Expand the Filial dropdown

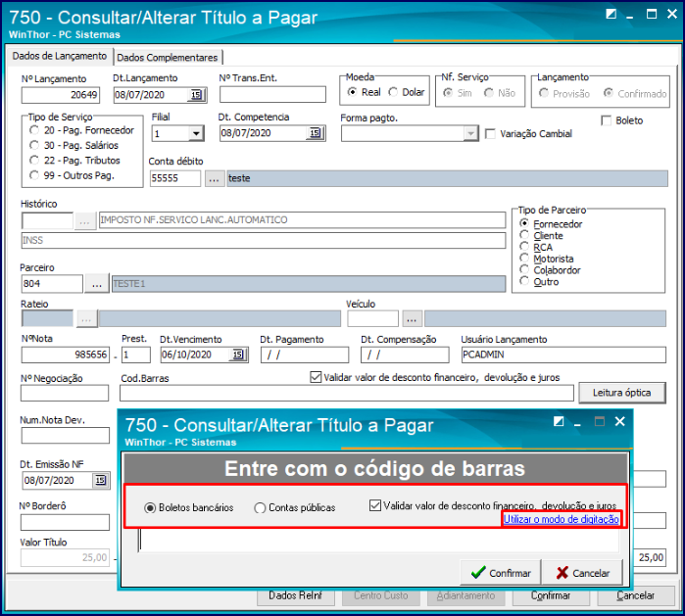coord(196,133)
